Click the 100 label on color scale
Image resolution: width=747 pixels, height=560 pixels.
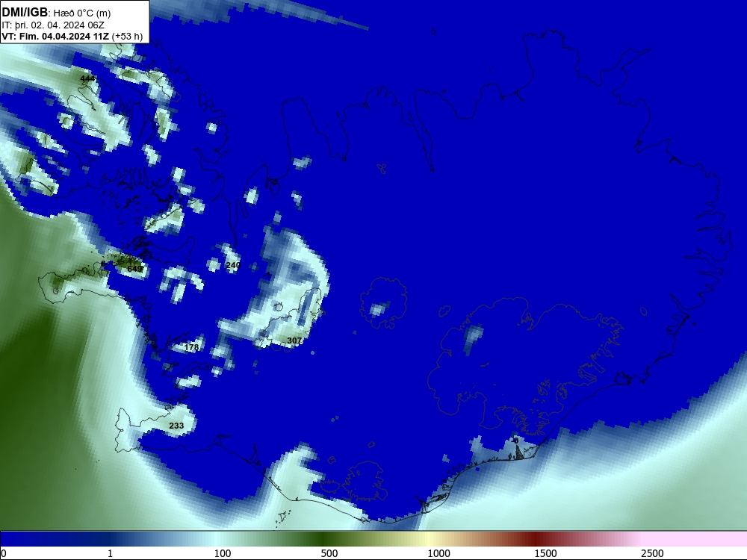pyautogui.click(x=223, y=553)
